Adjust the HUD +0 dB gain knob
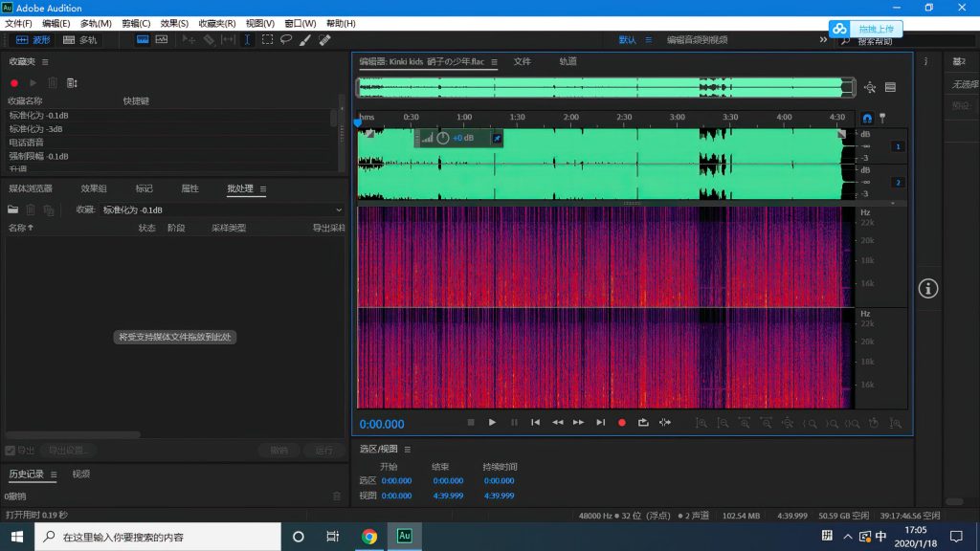This screenshot has height=551, width=980. tap(442, 138)
